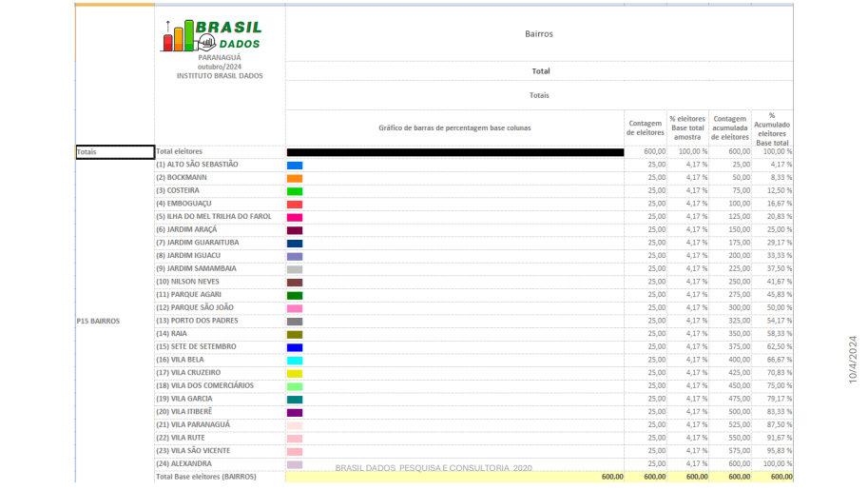This screenshot has height=490, width=868.
Task: Click the yellow Vila Cruzeiro bar
Action: (295, 374)
